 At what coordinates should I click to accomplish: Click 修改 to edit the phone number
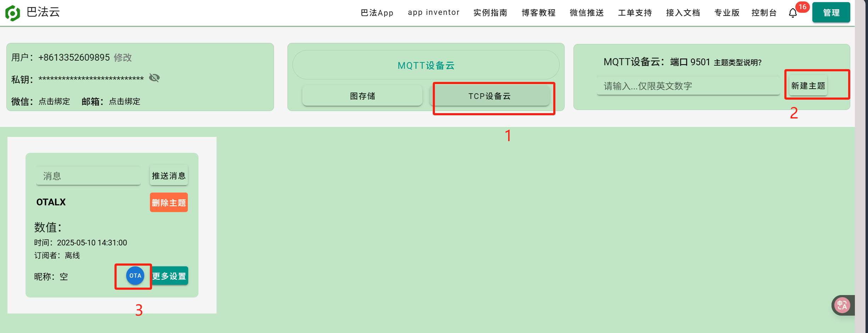[x=123, y=57]
